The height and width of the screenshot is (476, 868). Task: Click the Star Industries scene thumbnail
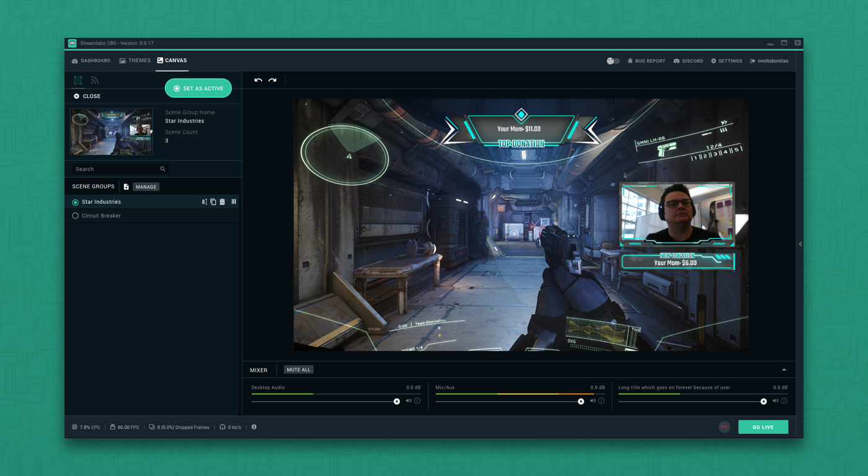(112, 131)
